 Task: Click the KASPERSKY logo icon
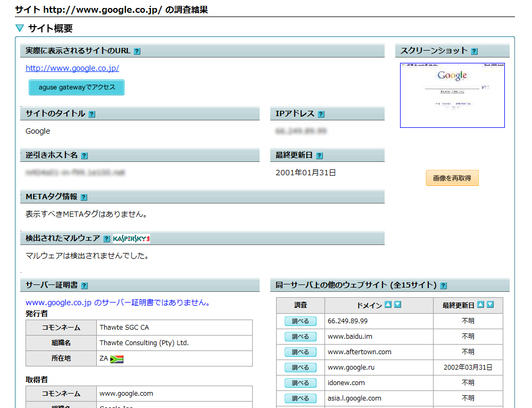[x=132, y=238]
